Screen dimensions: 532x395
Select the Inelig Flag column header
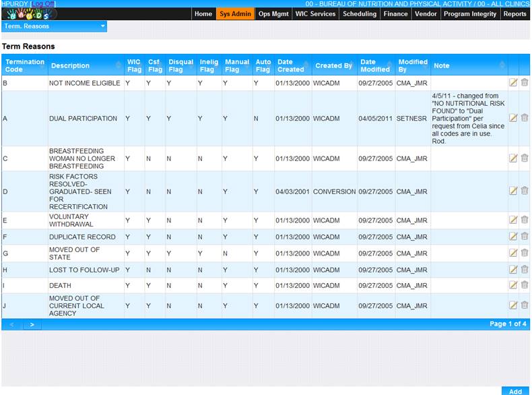[209, 65]
